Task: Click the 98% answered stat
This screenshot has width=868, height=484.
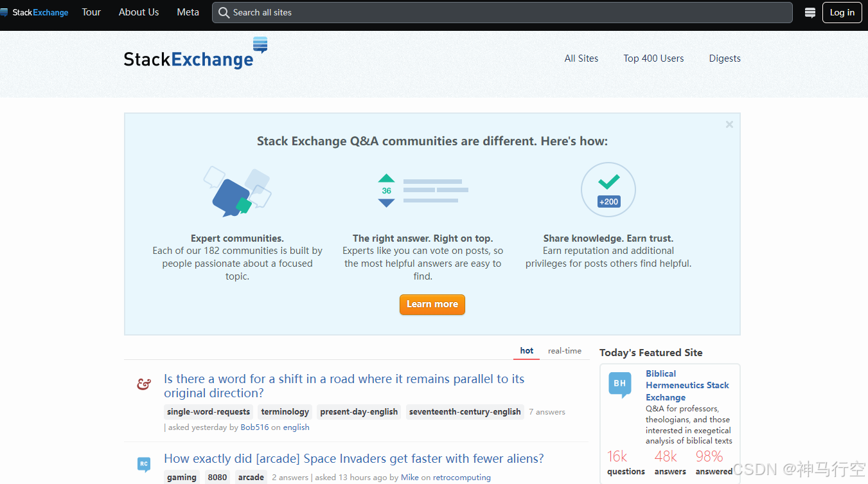Action: pyautogui.click(x=714, y=463)
